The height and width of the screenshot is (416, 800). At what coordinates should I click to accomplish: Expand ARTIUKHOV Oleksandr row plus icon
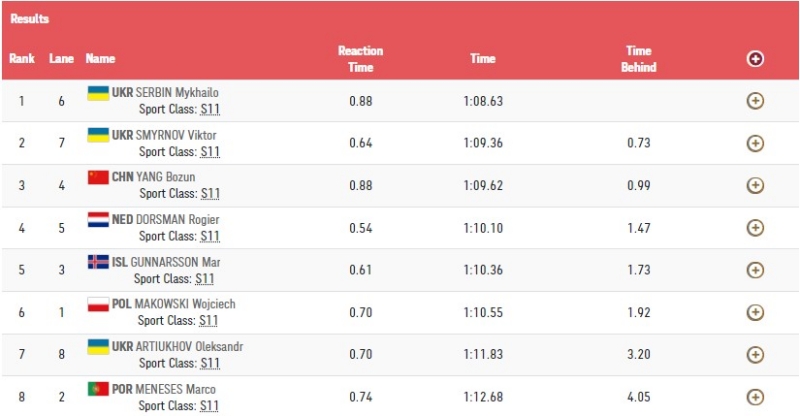tap(755, 355)
